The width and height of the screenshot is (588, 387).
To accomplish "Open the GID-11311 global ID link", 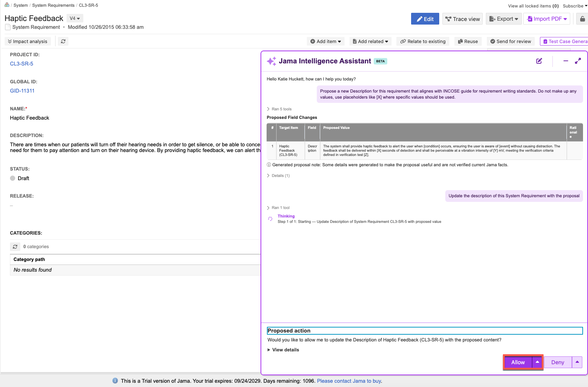I will point(22,91).
